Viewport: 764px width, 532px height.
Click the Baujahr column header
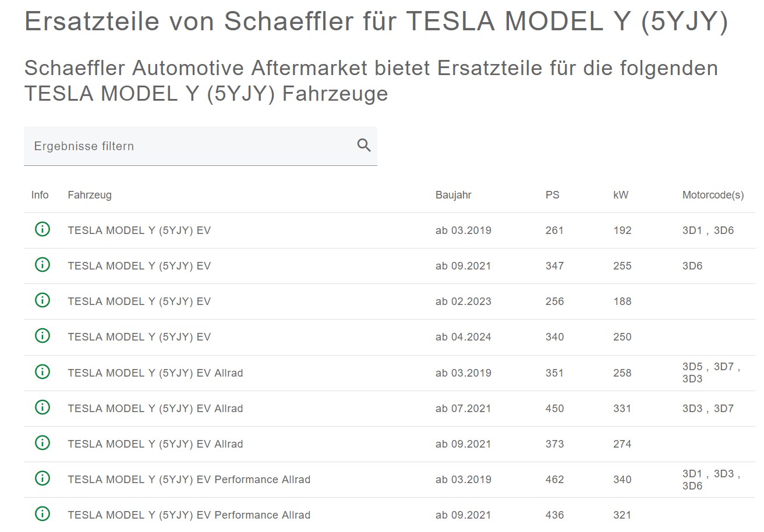tap(453, 195)
